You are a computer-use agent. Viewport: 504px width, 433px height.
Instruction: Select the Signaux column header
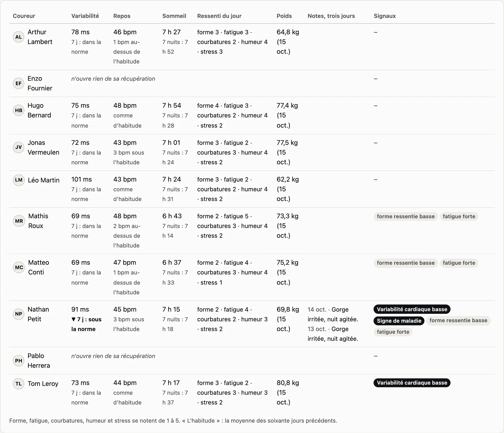coord(385,16)
